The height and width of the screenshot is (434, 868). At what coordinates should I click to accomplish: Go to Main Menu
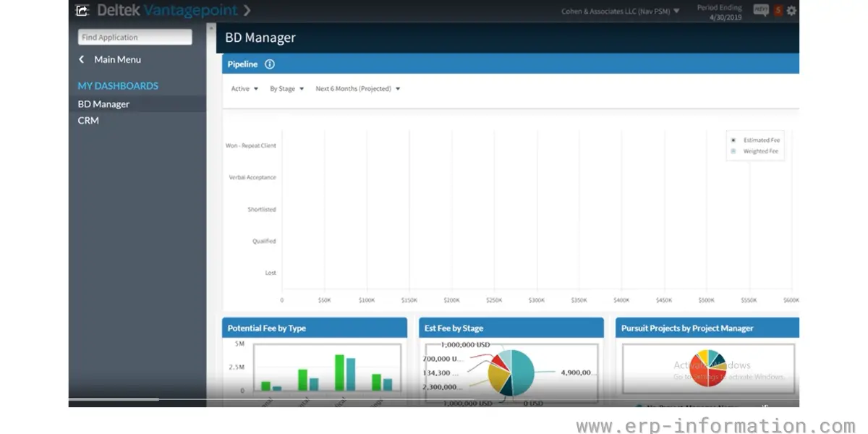tap(117, 59)
